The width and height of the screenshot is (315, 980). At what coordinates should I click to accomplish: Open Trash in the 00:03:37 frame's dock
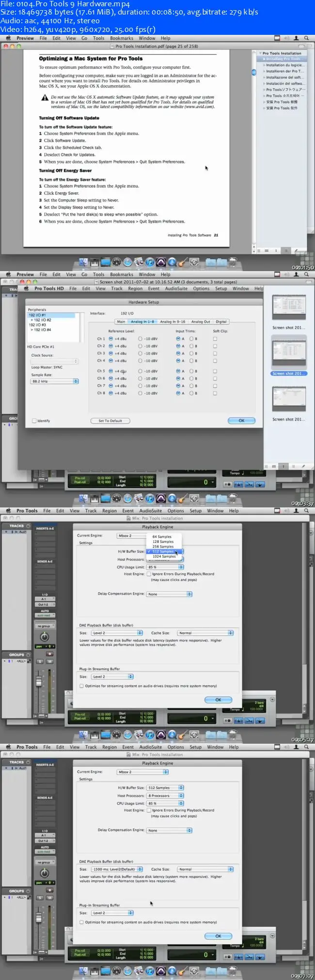233,499
